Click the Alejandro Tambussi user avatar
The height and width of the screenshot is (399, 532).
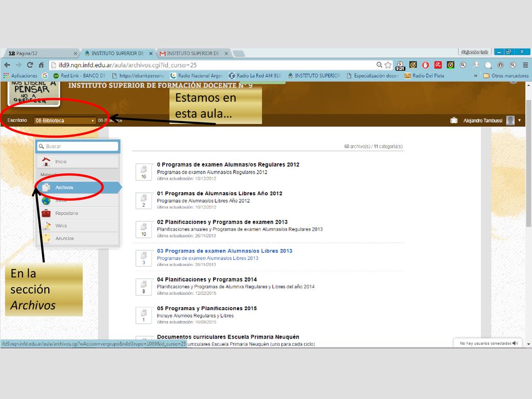tap(510, 121)
